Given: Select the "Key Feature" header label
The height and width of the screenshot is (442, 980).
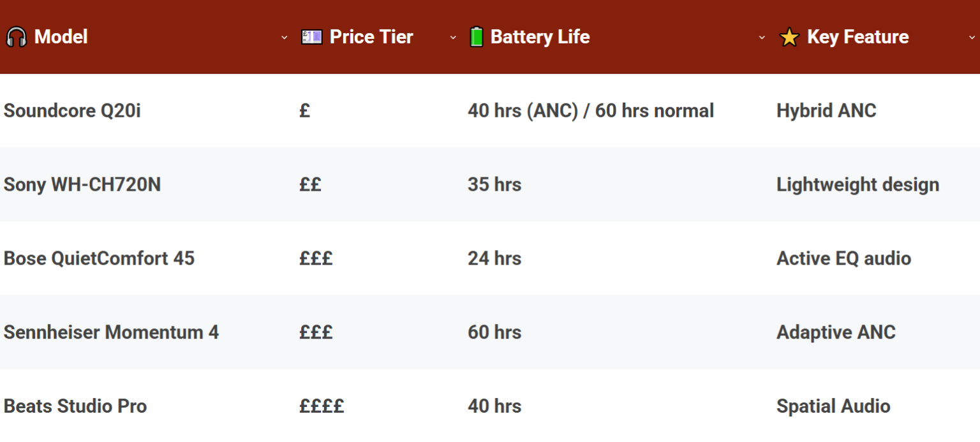Looking at the screenshot, I should [857, 37].
